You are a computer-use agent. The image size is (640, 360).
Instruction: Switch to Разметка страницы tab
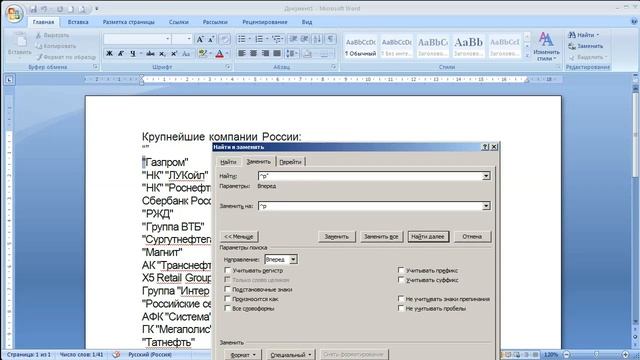point(129,22)
